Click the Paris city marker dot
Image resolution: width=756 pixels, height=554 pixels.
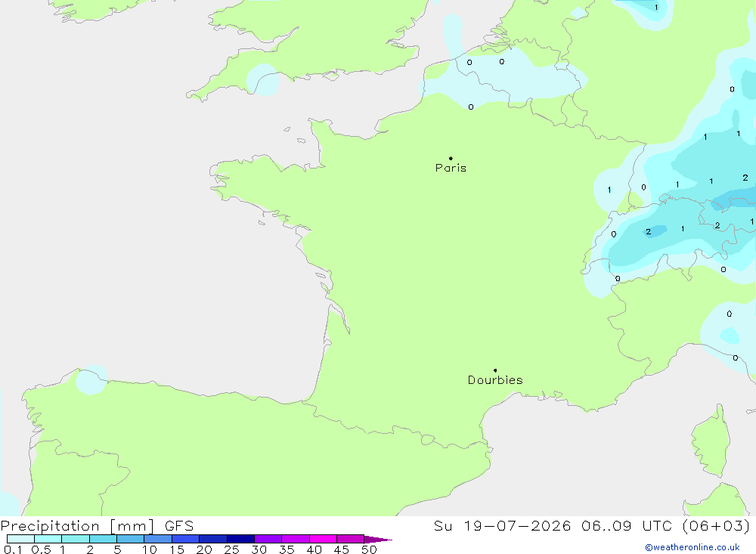coord(451,158)
